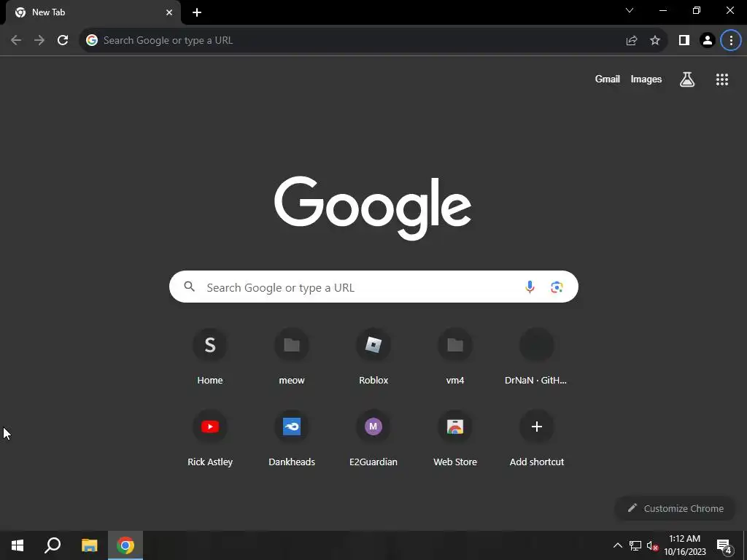
Task: Open the Web Store shortcut
Action: point(455,438)
